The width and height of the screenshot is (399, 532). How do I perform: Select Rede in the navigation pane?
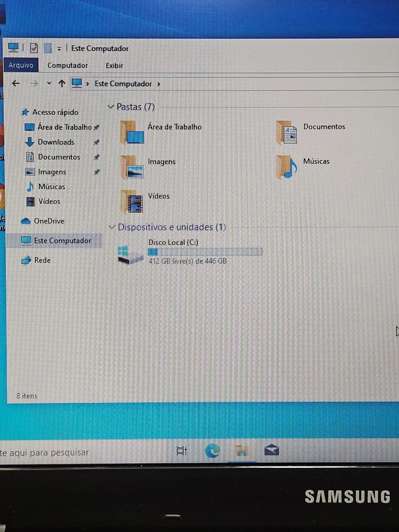point(42,260)
